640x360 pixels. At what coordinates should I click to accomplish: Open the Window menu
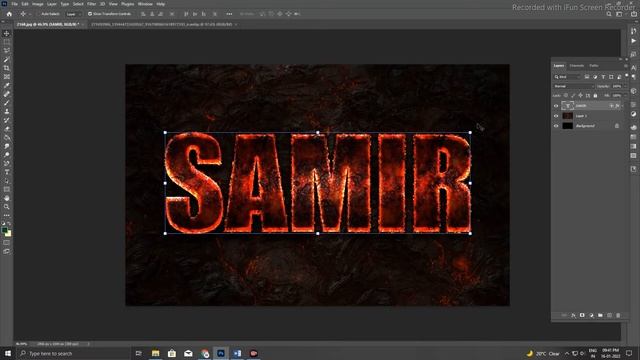[145, 4]
